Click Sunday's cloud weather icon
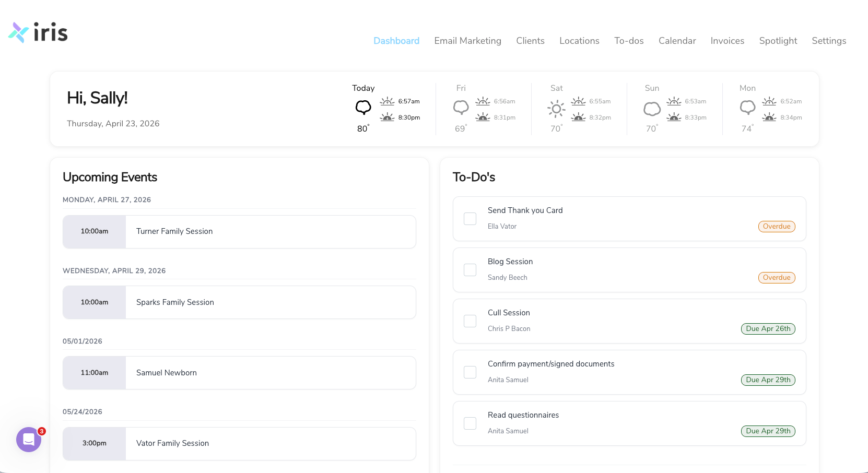The height and width of the screenshot is (473, 868). click(652, 109)
